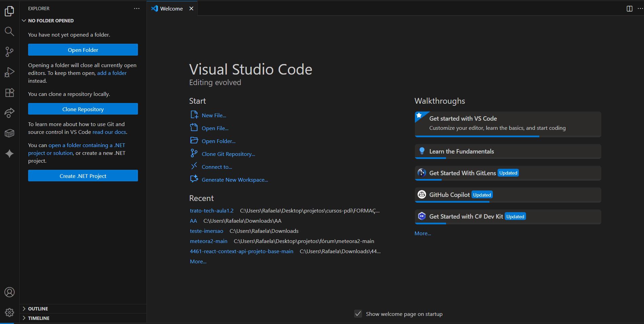This screenshot has height=324, width=644.
Task: Click the Create .NET Project button
Action: [83, 176]
